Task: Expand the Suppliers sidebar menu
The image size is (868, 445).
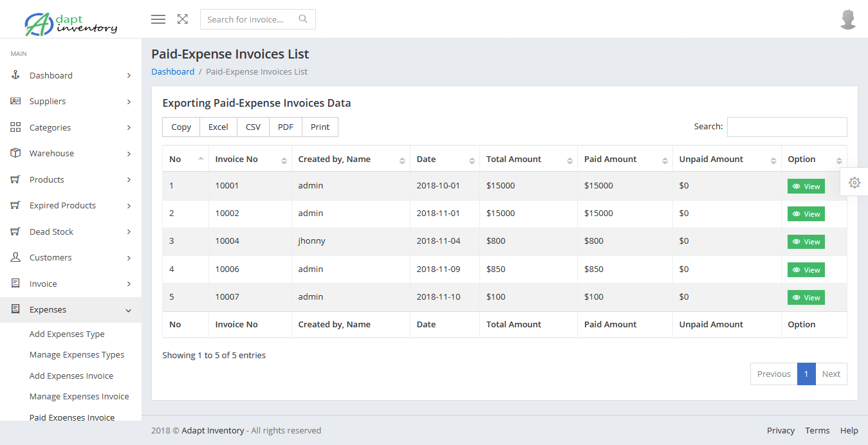Action: (x=71, y=102)
